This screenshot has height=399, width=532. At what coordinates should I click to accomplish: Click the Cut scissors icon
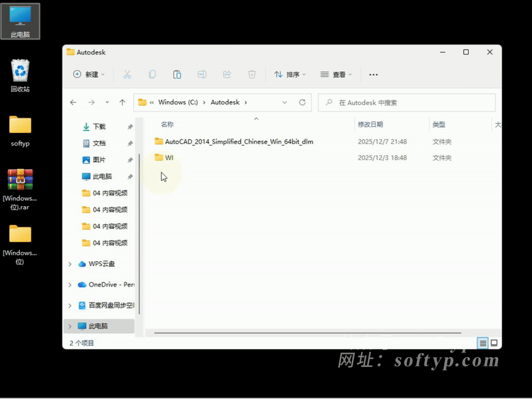point(127,74)
